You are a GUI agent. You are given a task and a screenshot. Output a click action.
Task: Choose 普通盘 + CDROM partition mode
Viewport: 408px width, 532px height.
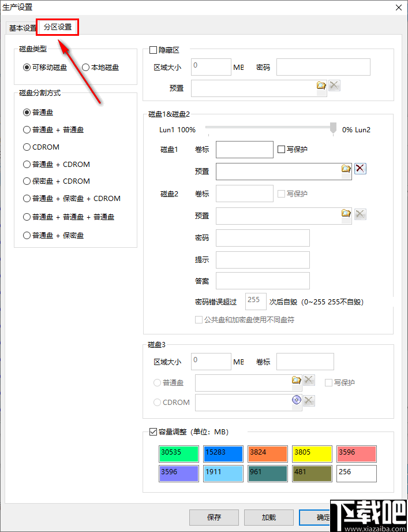coord(57,164)
